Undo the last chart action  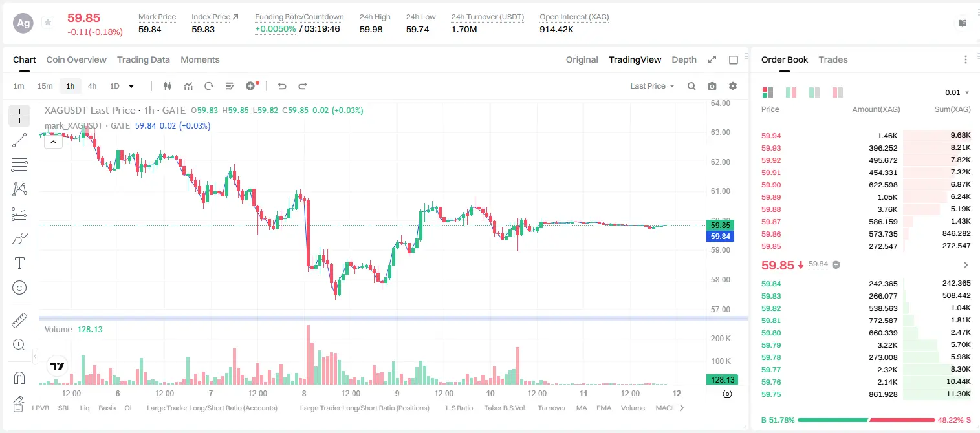click(282, 86)
